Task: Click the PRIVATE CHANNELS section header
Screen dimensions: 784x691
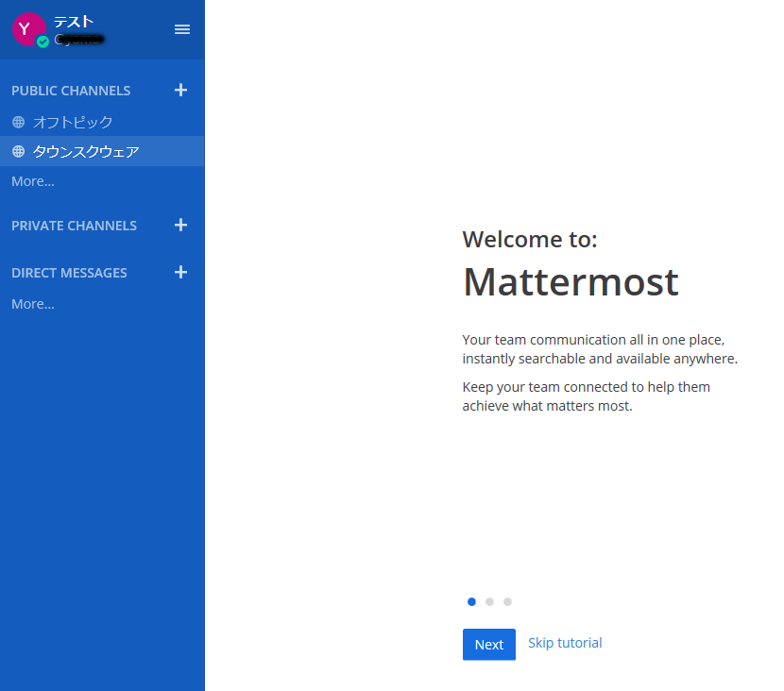Action: pos(74,226)
